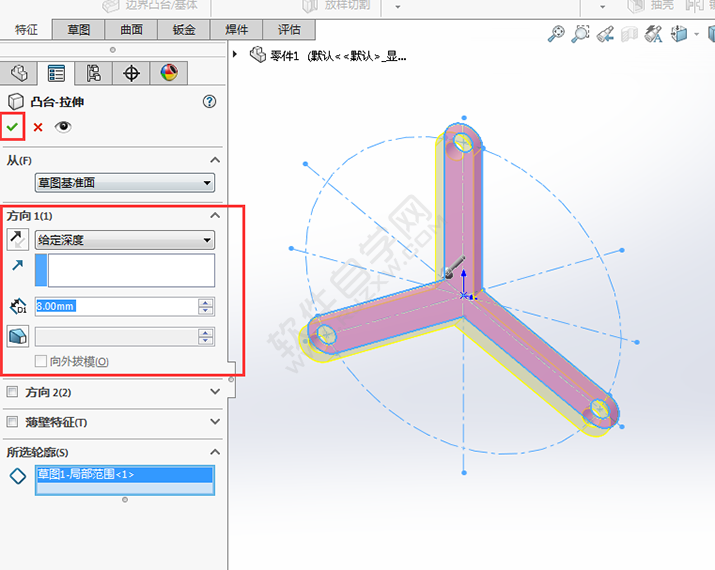Viewport: 715px width, 570px height.
Task: Switch to the 特征 tab
Action: (x=26, y=30)
